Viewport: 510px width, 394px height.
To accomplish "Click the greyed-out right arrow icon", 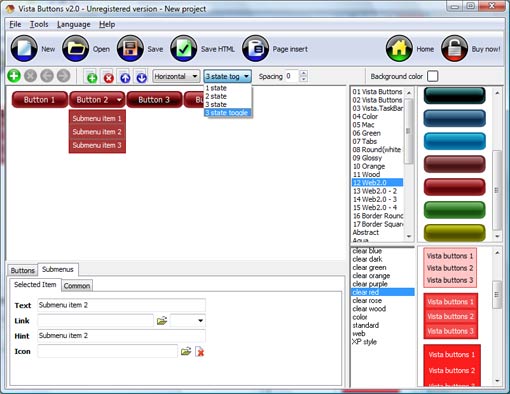I will click(x=63, y=76).
